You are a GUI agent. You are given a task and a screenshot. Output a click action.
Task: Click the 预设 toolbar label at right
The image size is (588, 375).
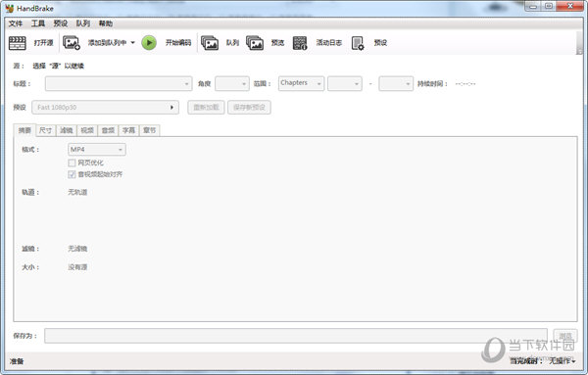(380, 43)
